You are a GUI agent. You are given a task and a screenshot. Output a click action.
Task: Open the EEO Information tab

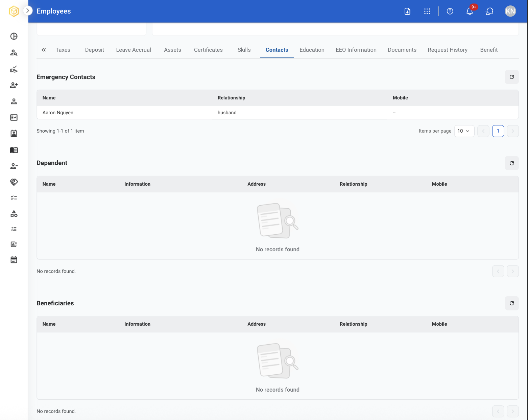point(356,50)
